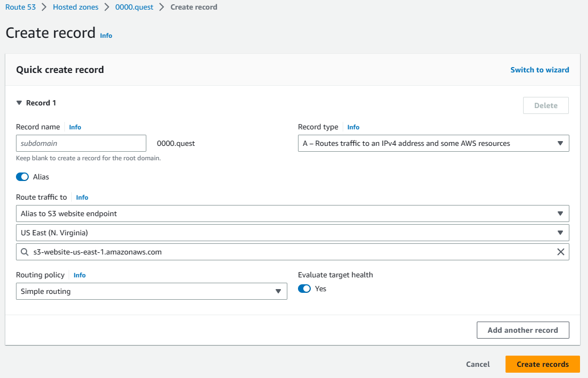Go back to the 0000.quest hosted zone
588x378 pixels.
pos(134,7)
